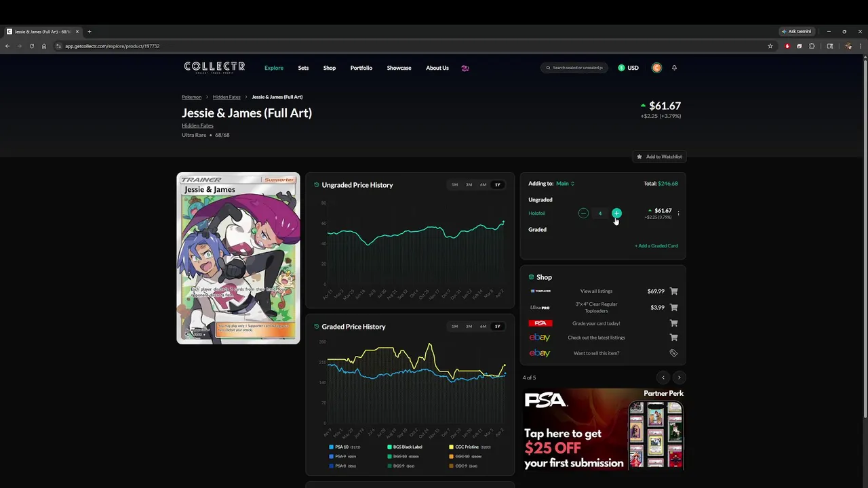
Task: Follow the Pokemon breadcrumb link
Action: [x=191, y=97]
